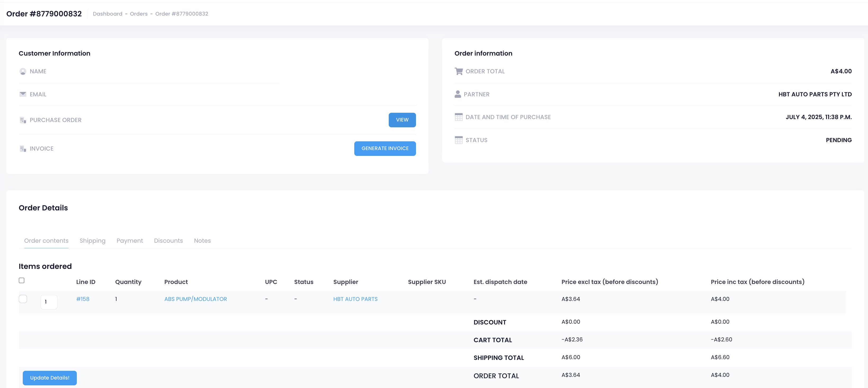Click the Update Details! button
The height and width of the screenshot is (388, 868).
point(50,378)
